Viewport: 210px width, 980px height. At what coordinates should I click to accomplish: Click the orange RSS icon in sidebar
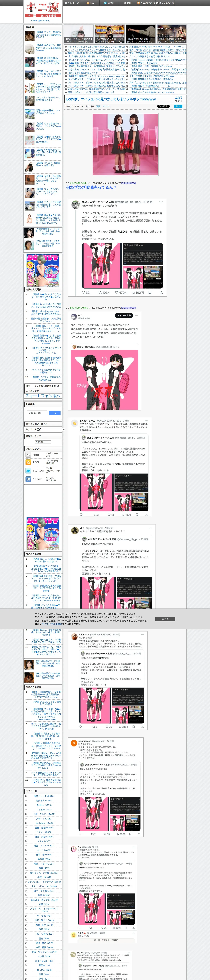(28, 462)
